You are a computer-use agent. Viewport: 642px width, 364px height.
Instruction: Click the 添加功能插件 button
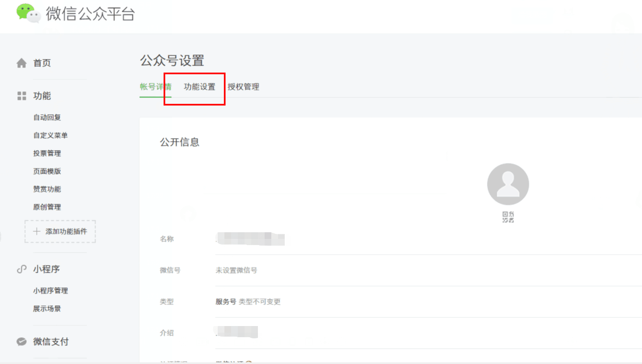pyautogui.click(x=60, y=231)
